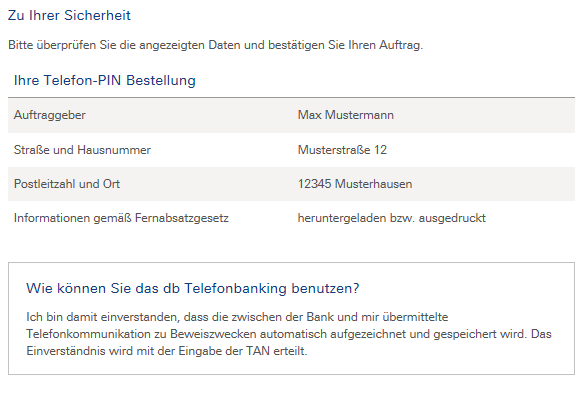Click the grey Postleitzahl table row background

click(291, 184)
